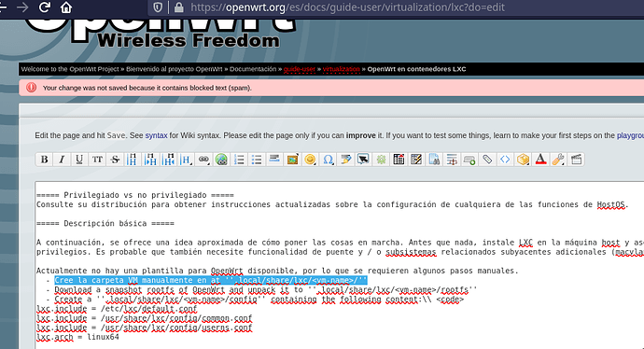Open the smileys picker
644x349 pixels.
310,160
